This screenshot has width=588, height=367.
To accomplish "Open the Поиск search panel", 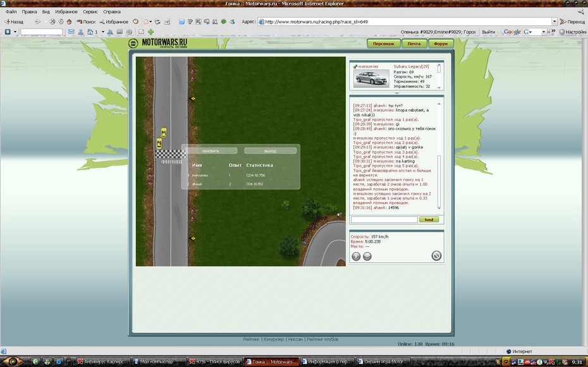I will pyautogui.click(x=86, y=21).
